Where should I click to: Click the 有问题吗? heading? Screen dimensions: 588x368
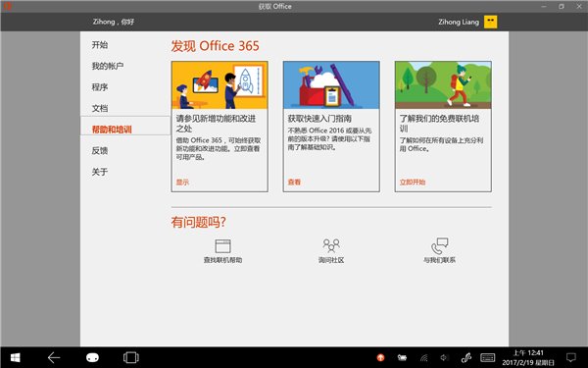pos(199,222)
